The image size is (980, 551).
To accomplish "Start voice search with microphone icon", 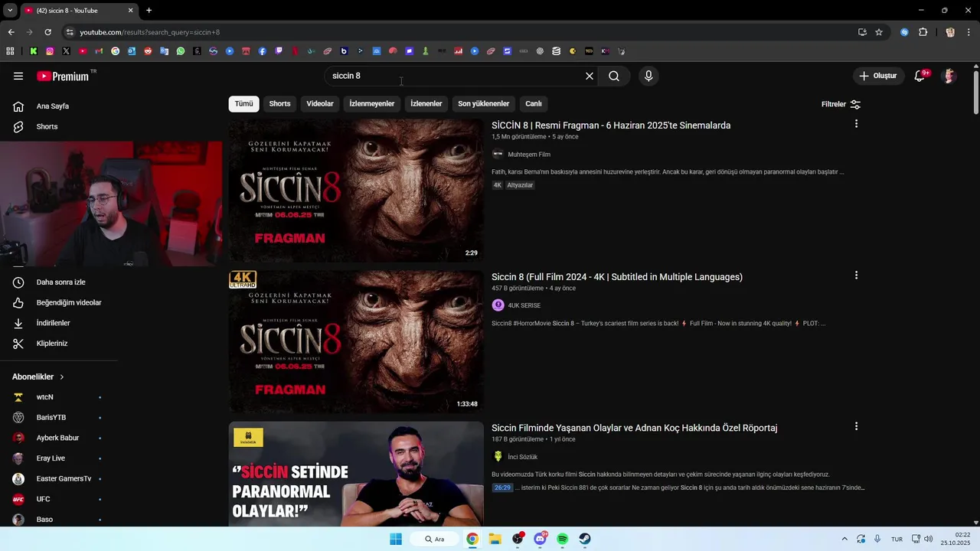I will click(648, 76).
